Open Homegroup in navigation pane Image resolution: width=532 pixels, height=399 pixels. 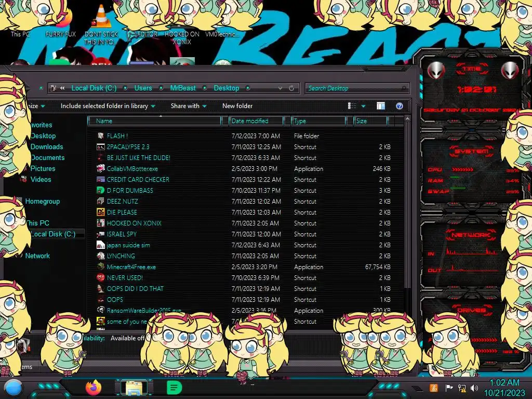click(43, 202)
